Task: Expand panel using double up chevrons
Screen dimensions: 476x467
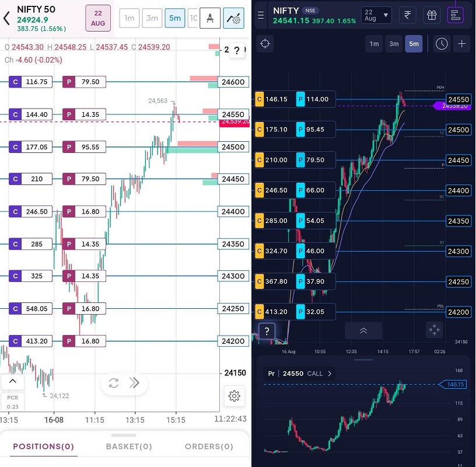Action: pyautogui.click(x=363, y=330)
